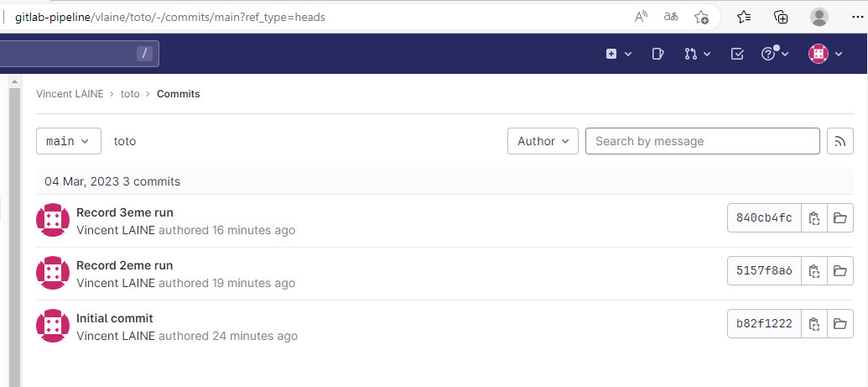Open the Record 2eme run commit

pyautogui.click(x=125, y=265)
